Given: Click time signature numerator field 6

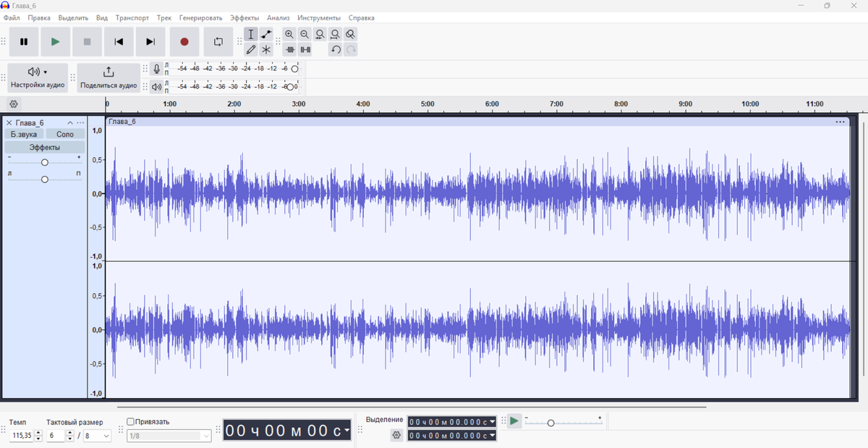Looking at the screenshot, I should [x=56, y=436].
